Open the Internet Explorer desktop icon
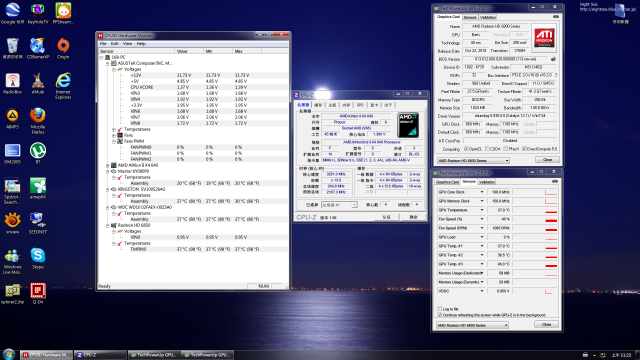Screen dimensions: 640x360 pos(63,86)
